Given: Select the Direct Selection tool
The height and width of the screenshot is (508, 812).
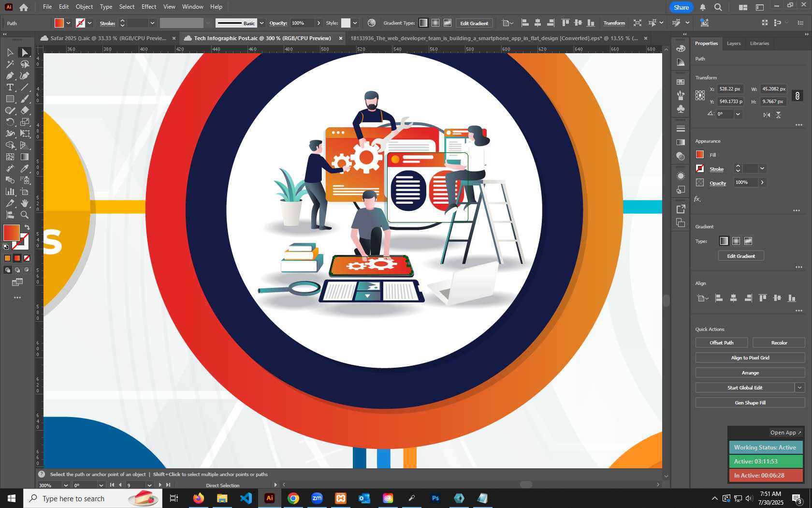Looking at the screenshot, I should point(25,52).
